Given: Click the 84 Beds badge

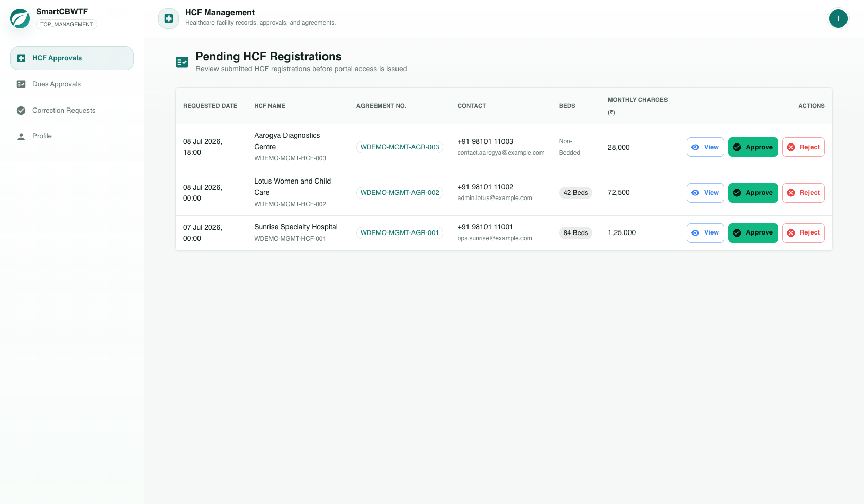Looking at the screenshot, I should click(x=575, y=233).
